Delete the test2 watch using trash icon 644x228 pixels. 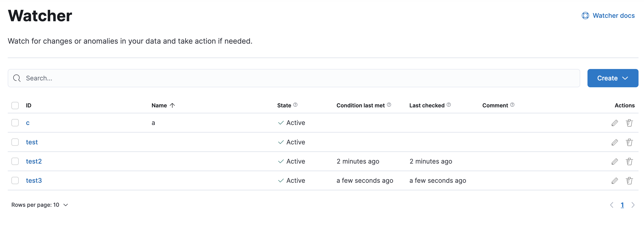click(x=629, y=162)
